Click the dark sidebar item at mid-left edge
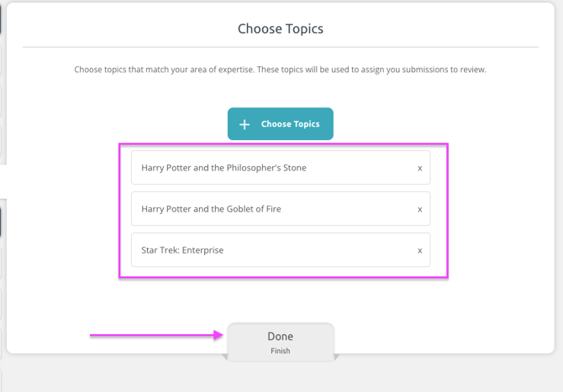The height and width of the screenshot is (392, 563). coord(3,222)
